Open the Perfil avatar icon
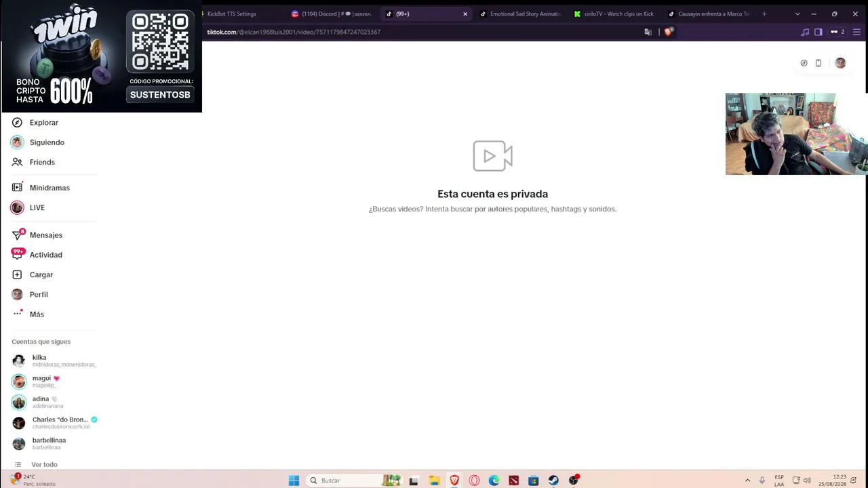This screenshot has height=488, width=868. coord(17,294)
